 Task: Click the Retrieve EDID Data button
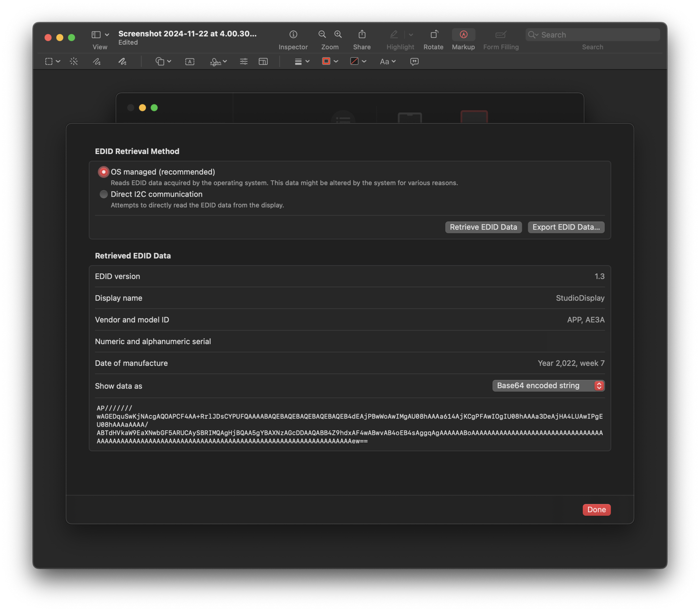pyautogui.click(x=483, y=227)
